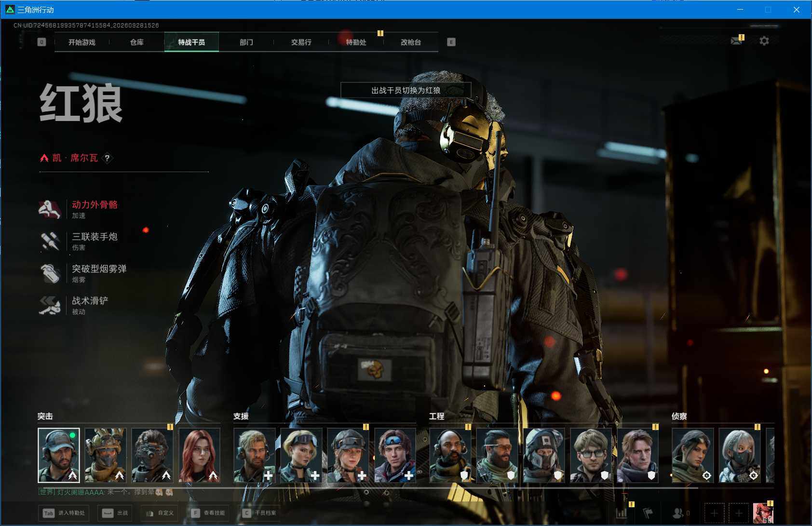Image resolution: width=812 pixels, height=526 pixels.
Task: Open the 仓库 tab
Action: pyautogui.click(x=137, y=42)
